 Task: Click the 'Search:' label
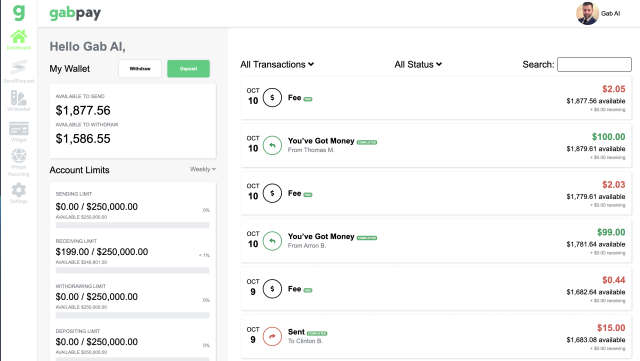click(x=538, y=65)
